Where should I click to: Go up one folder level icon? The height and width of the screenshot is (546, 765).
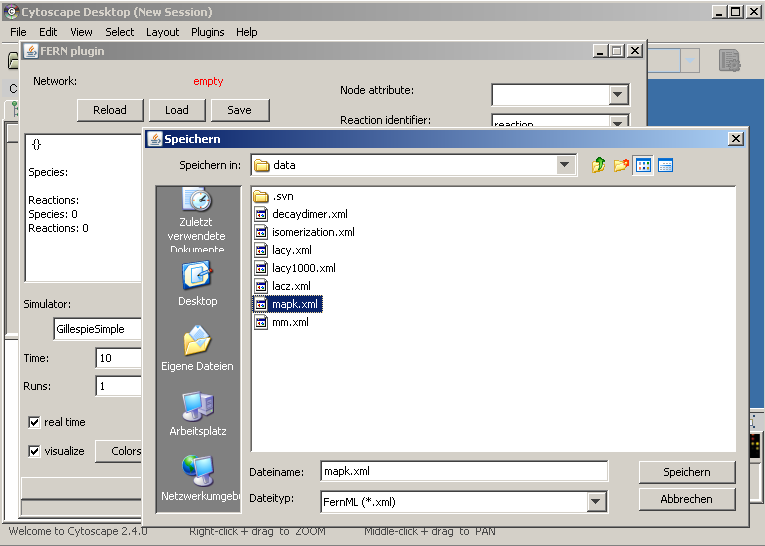[599, 165]
